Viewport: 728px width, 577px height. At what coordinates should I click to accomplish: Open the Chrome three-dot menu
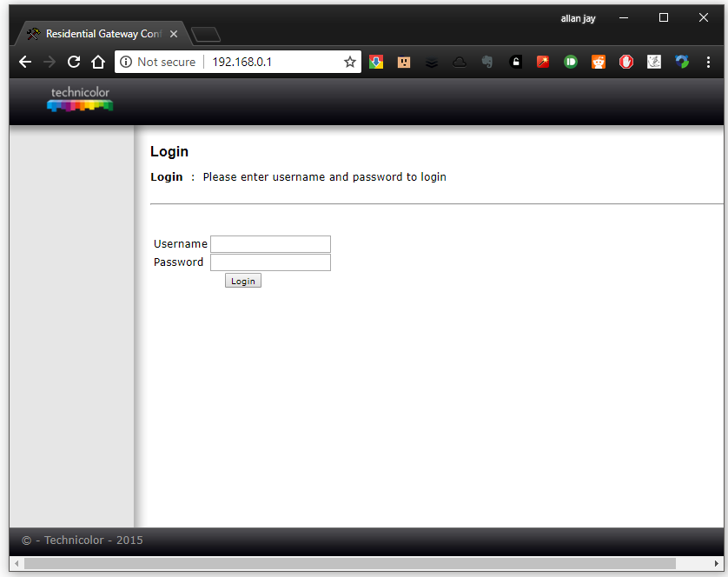point(708,63)
